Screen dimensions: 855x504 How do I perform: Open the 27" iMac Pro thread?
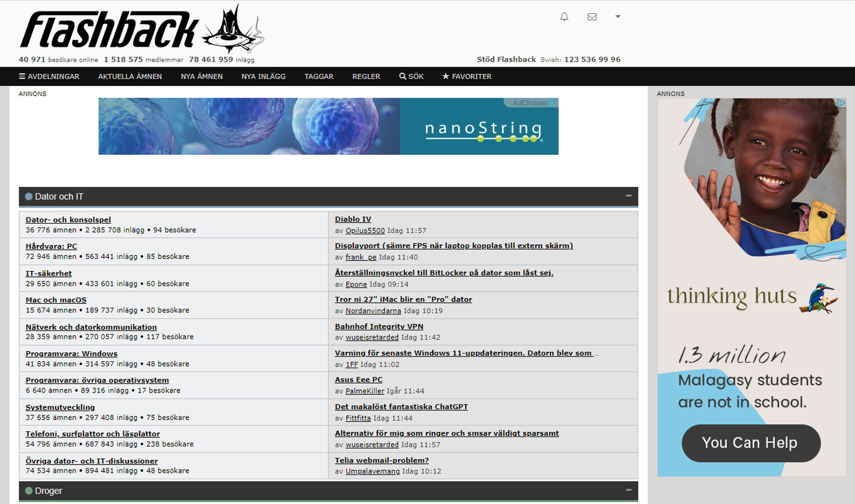[x=403, y=299]
